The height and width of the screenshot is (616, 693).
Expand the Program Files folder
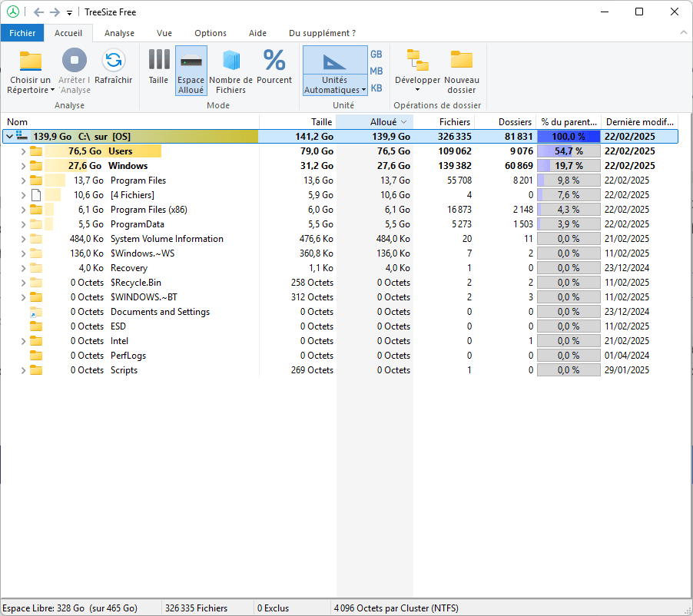point(23,180)
